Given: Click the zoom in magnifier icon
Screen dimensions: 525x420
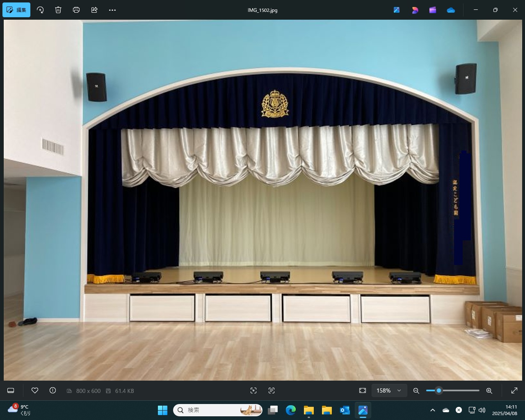Looking at the screenshot, I should (x=489, y=391).
